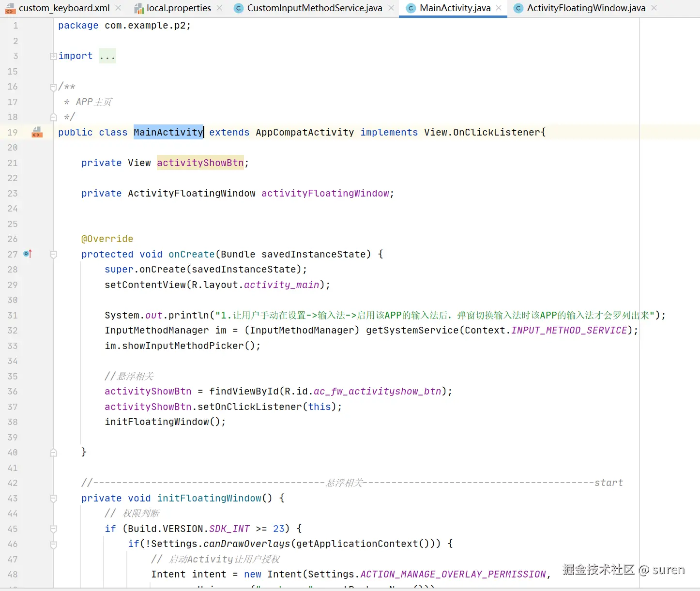This screenshot has width=700, height=591.
Task: Click the initFloatingWindow() call on line 38
Action: click(x=163, y=422)
